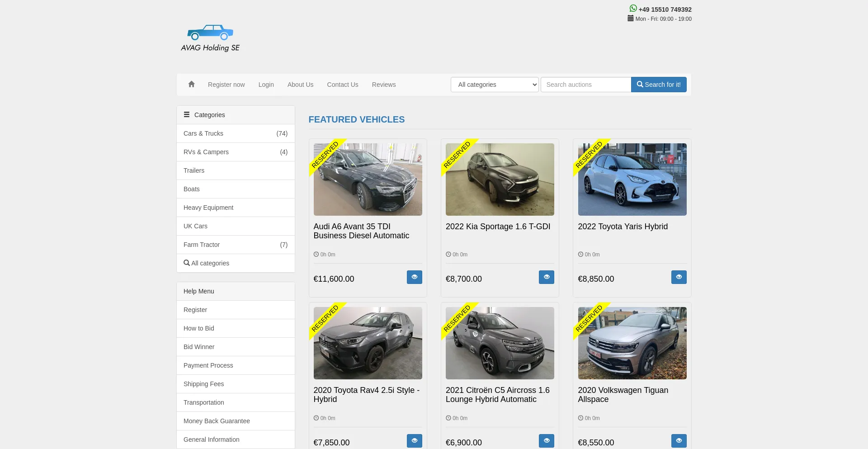Viewport: 868px width, 449px height.
Task: Click the price €11,600.00
Action: coord(334,279)
